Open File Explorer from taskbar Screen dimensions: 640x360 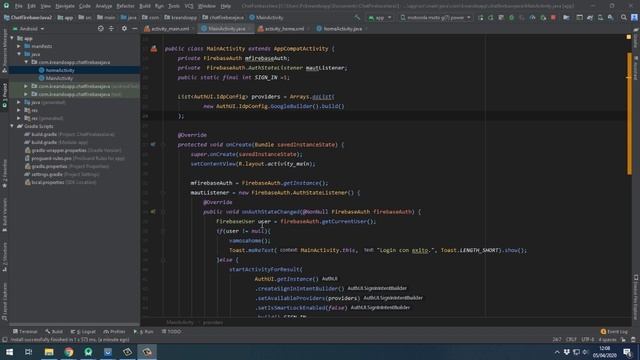(49, 352)
